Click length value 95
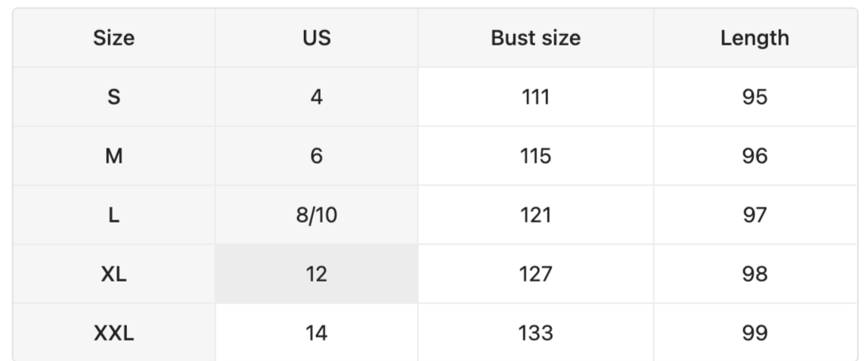868x361 pixels. (x=755, y=98)
